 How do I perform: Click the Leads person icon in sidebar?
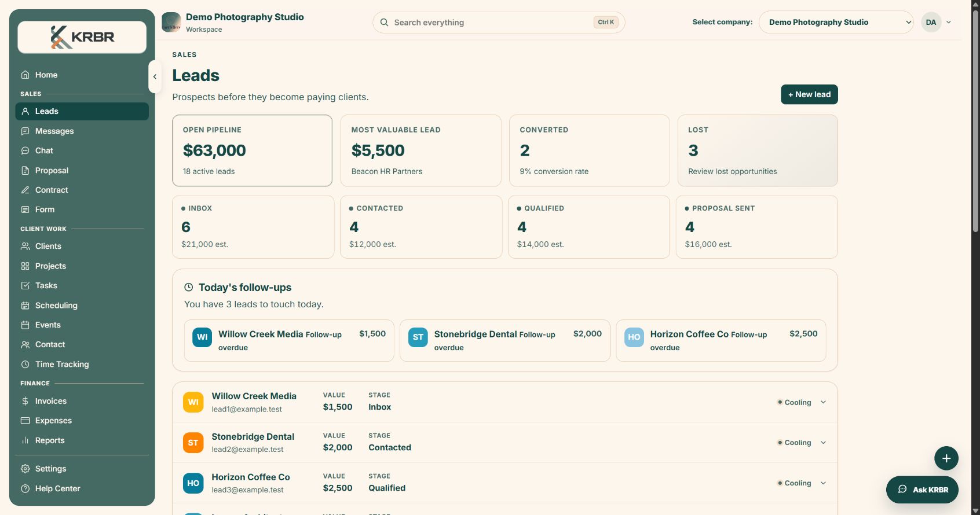pyautogui.click(x=25, y=111)
